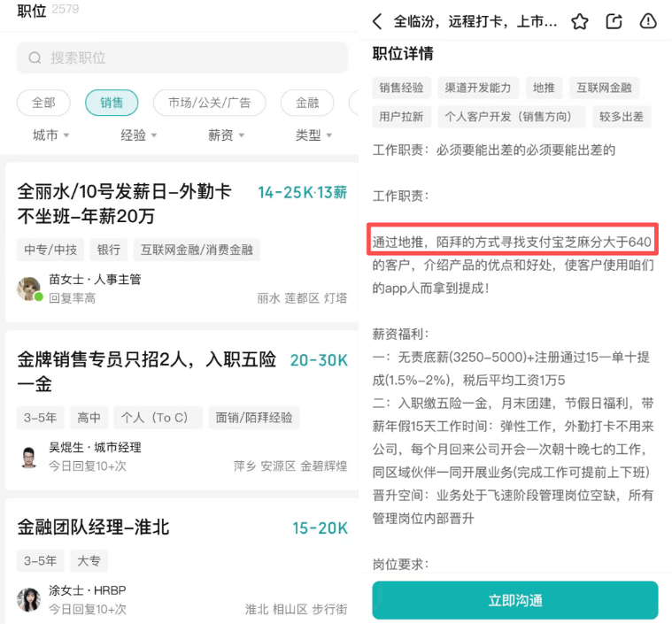Report the job using warning icon

(x=647, y=21)
